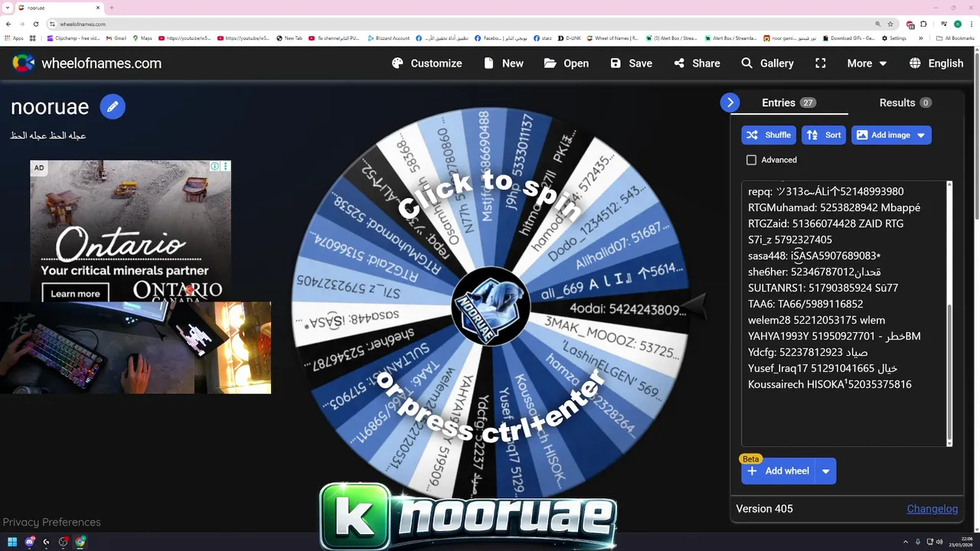980x551 pixels.
Task: Open the Maps bookmark
Action: pyautogui.click(x=142, y=38)
